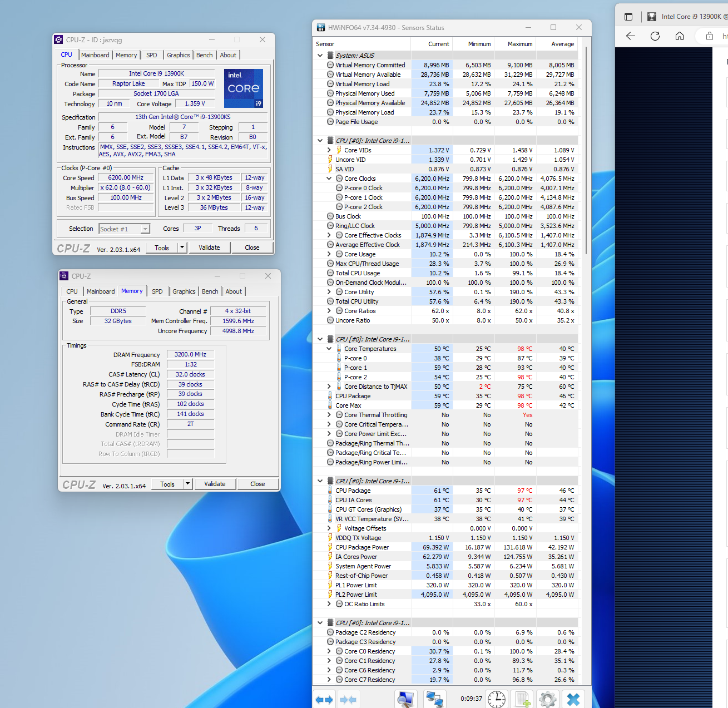Switch to Mainboard tab in upper CPU-Z

click(95, 55)
